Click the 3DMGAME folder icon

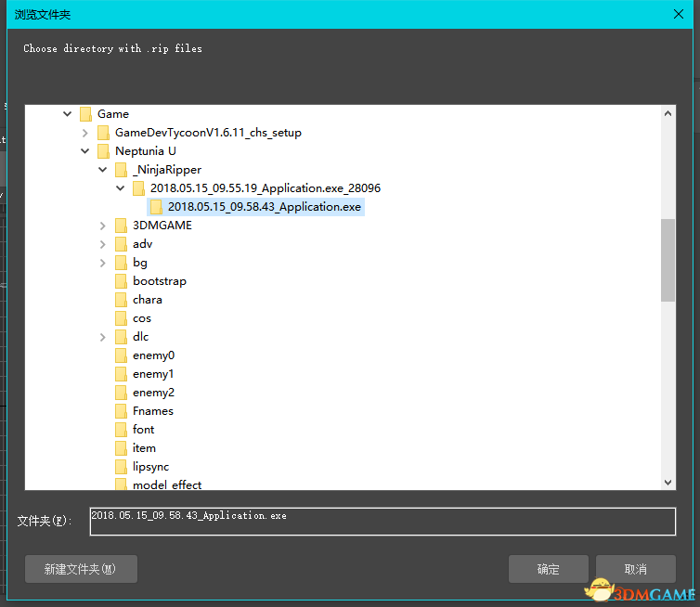click(x=121, y=226)
